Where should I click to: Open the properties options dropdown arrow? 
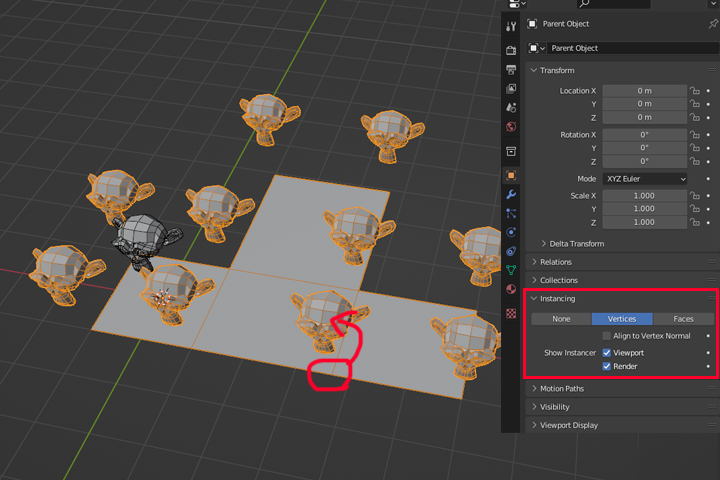point(713,3)
